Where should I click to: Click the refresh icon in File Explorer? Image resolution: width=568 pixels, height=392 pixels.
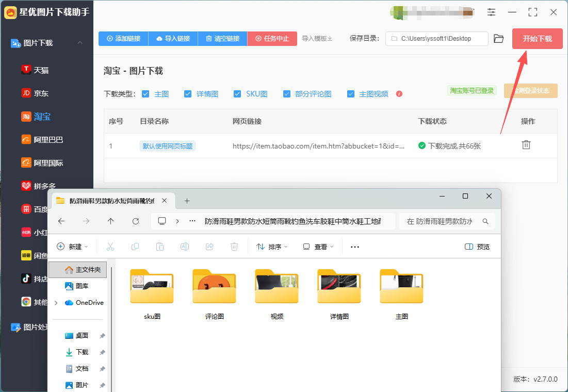point(136,221)
